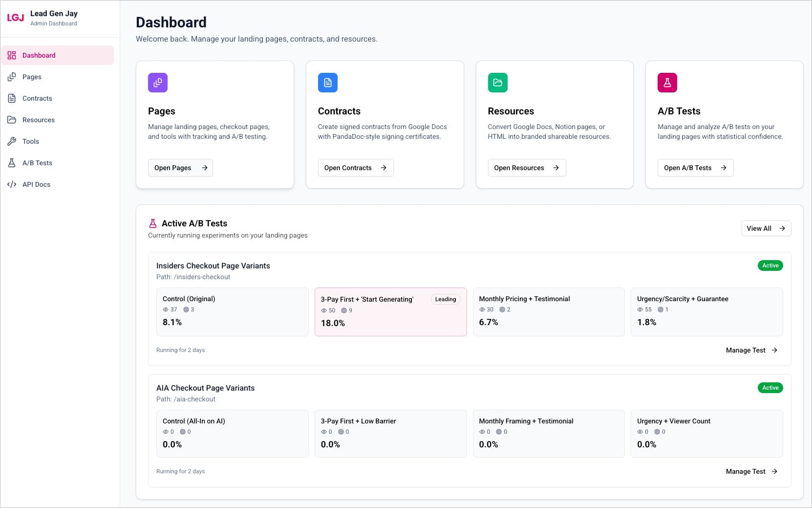Click the pink A/B Tests flask icon

pyautogui.click(x=667, y=83)
